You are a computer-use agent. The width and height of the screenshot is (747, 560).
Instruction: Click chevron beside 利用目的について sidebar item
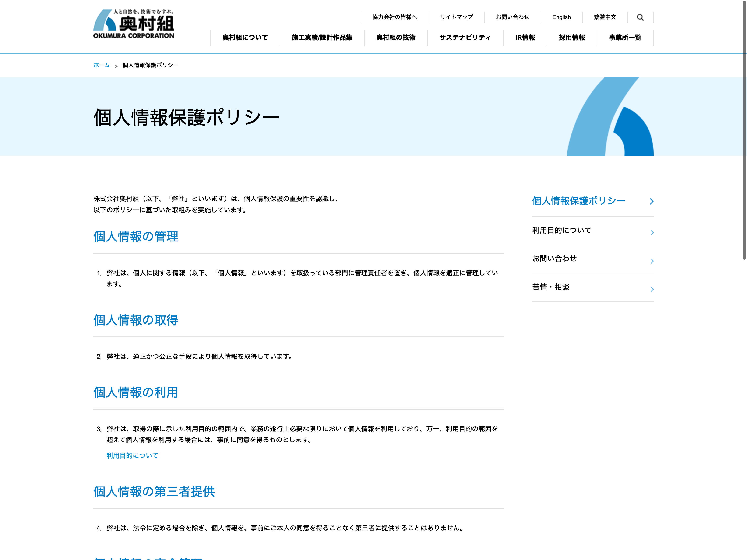coord(652,233)
